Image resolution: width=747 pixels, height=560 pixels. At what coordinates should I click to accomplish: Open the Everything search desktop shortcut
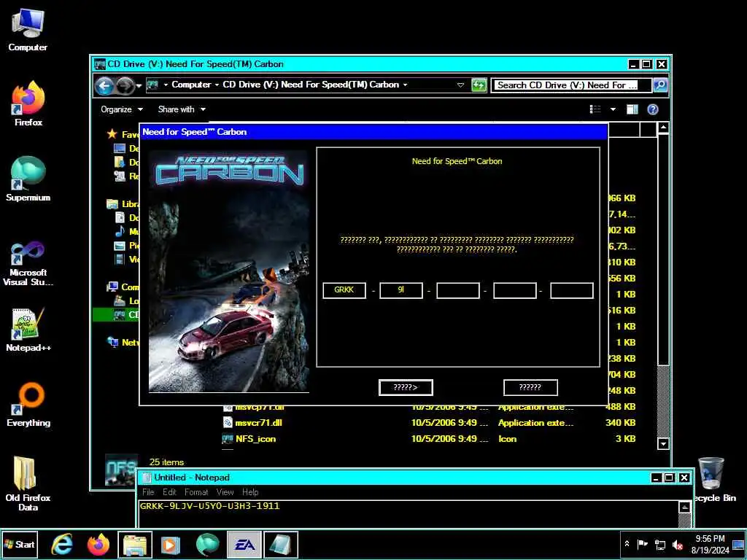[x=28, y=404]
